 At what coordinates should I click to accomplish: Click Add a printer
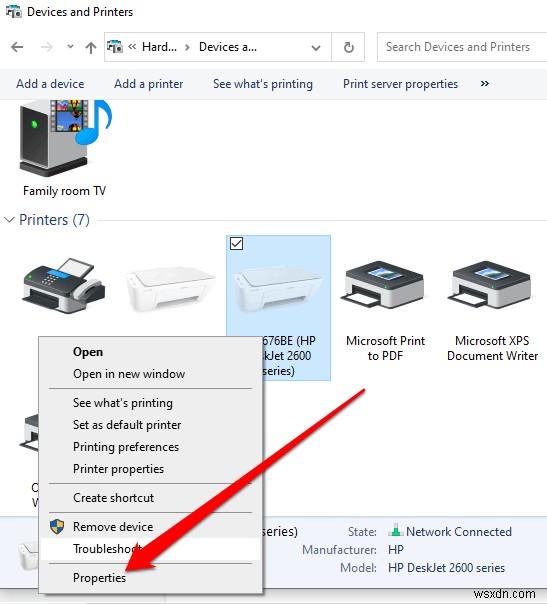tap(149, 84)
